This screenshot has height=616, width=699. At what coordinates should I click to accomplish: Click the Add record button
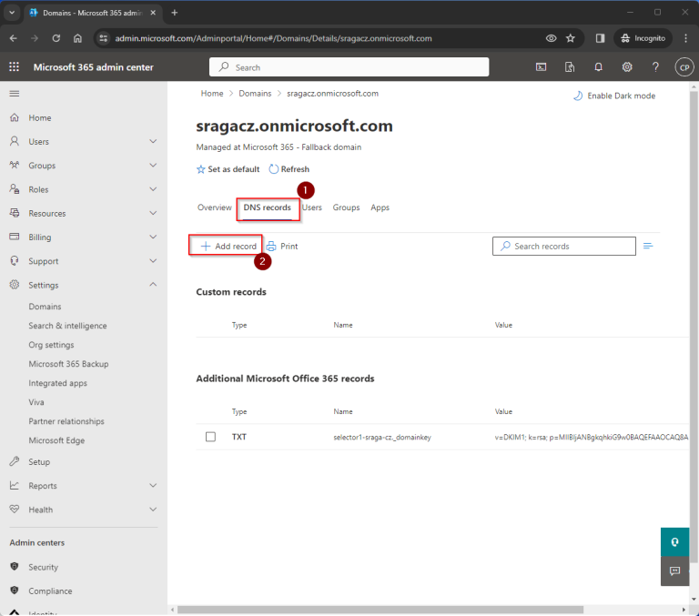click(x=228, y=246)
